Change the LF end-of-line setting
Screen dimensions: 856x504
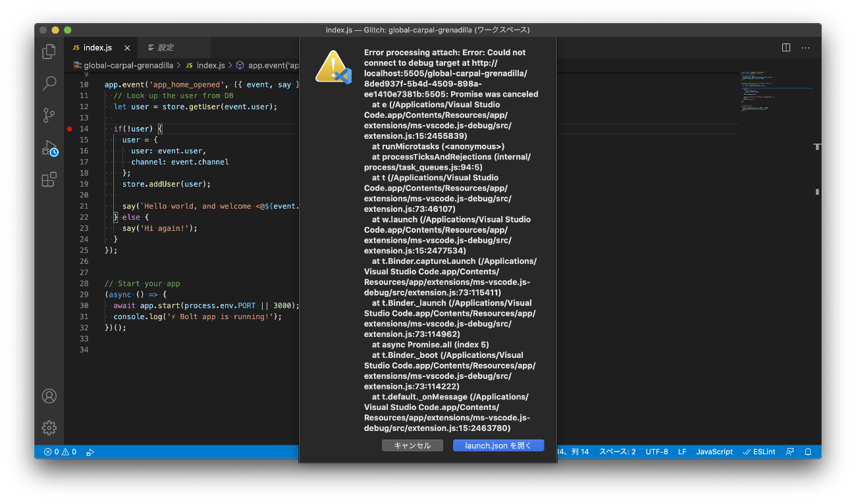tap(682, 452)
